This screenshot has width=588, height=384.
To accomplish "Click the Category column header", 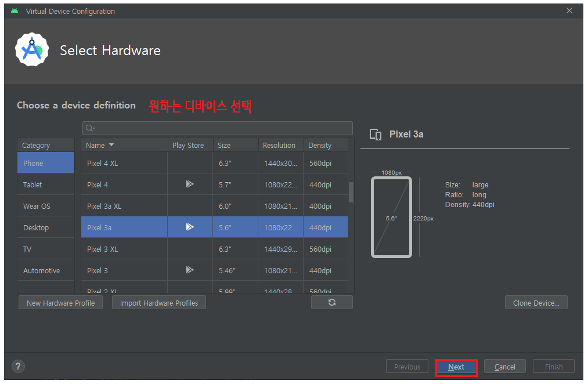I will tap(46, 145).
